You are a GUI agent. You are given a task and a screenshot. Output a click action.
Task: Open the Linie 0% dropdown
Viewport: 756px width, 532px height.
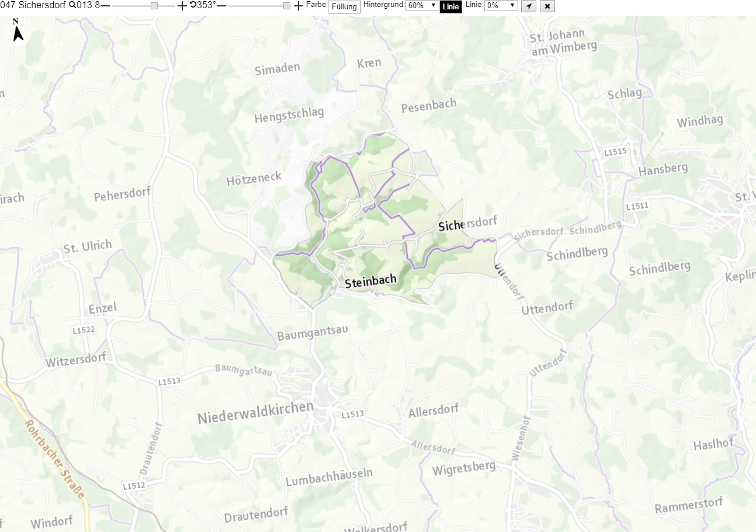point(501,5)
